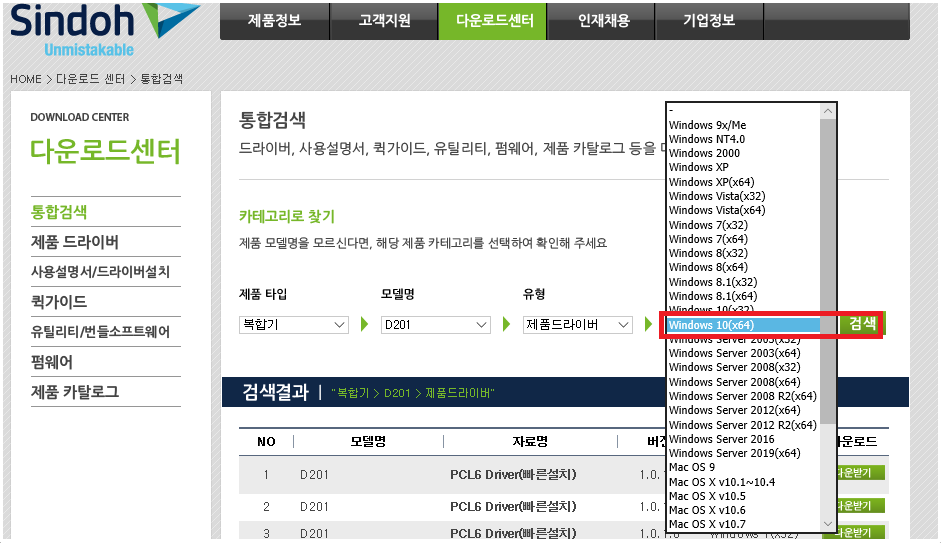The height and width of the screenshot is (543, 941).
Task: Choose Windows Server 2008(x64) option
Action: (744, 382)
